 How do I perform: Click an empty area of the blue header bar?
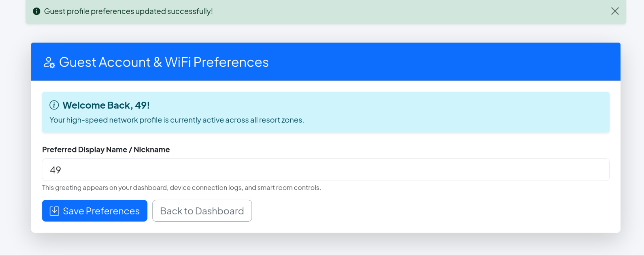click(433, 62)
